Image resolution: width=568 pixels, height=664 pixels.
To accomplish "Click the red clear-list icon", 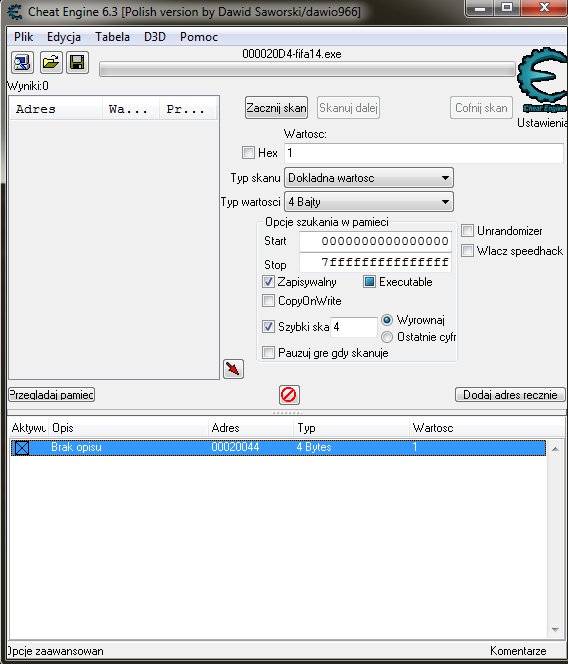I will pos(289,395).
